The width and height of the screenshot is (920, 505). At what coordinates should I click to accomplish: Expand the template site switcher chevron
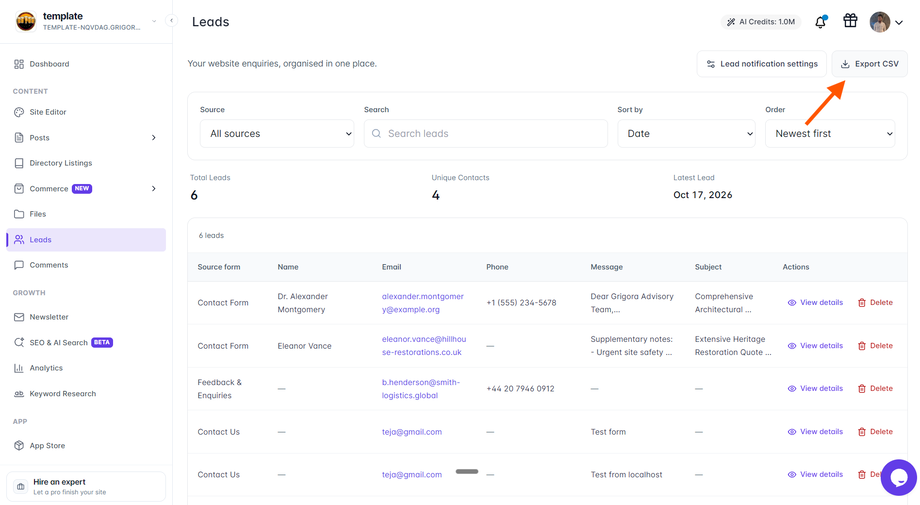click(x=154, y=21)
